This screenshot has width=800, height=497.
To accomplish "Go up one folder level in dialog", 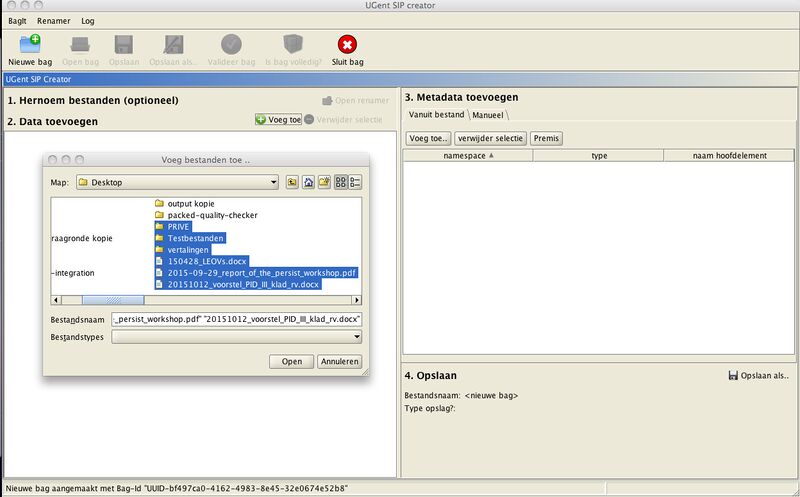I will pos(292,183).
